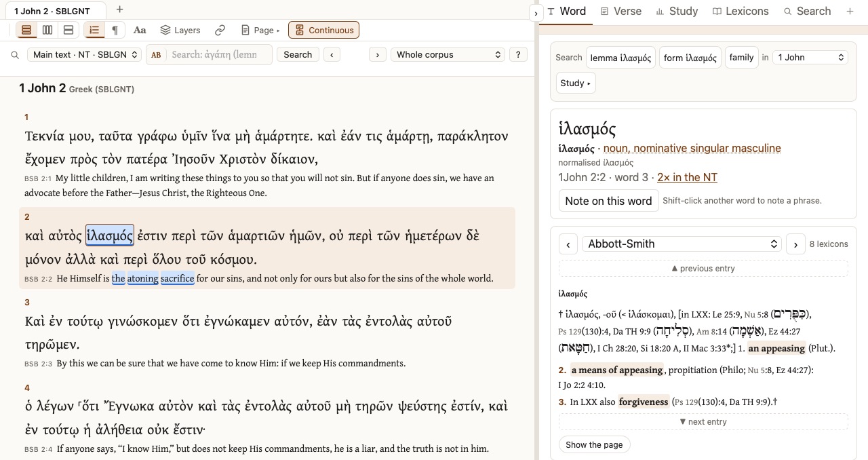Viewport: 868px width, 460px height.
Task: Open the Layers menu
Action: (180, 30)
